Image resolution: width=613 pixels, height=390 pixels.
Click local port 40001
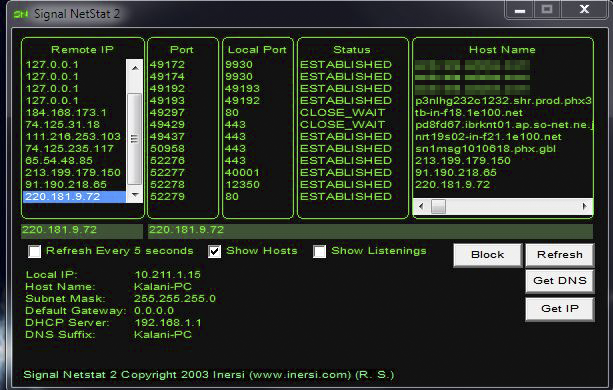(x=242, y=173)
